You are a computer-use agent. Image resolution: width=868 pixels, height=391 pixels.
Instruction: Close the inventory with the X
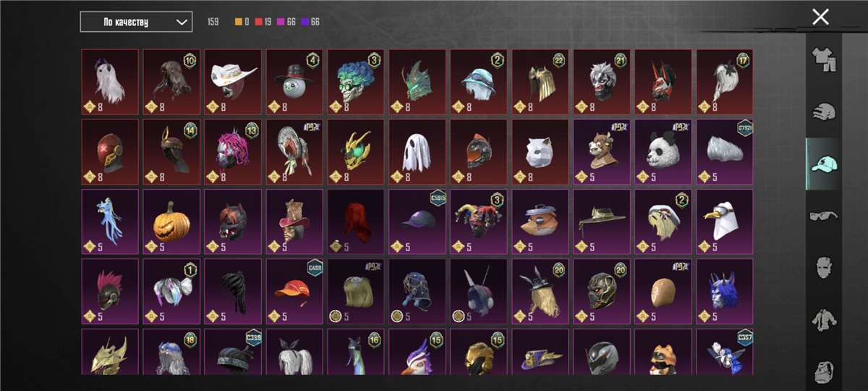[x=820, y=17]
